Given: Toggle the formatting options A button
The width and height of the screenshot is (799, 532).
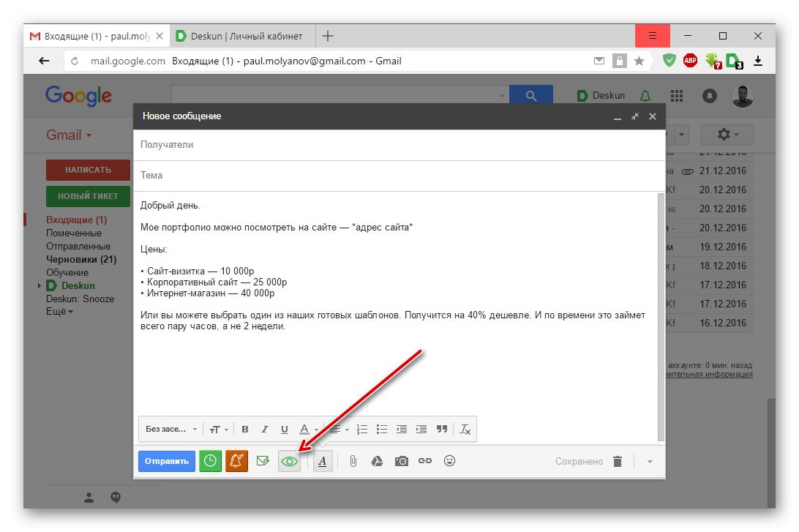Looking at the screenshot, I should (x=323, y=461).
